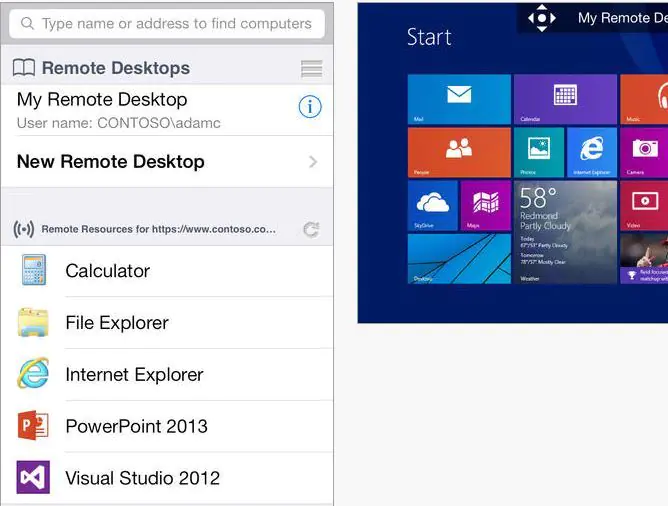Click the Visual Studio 2012 icon

(33, 477)
